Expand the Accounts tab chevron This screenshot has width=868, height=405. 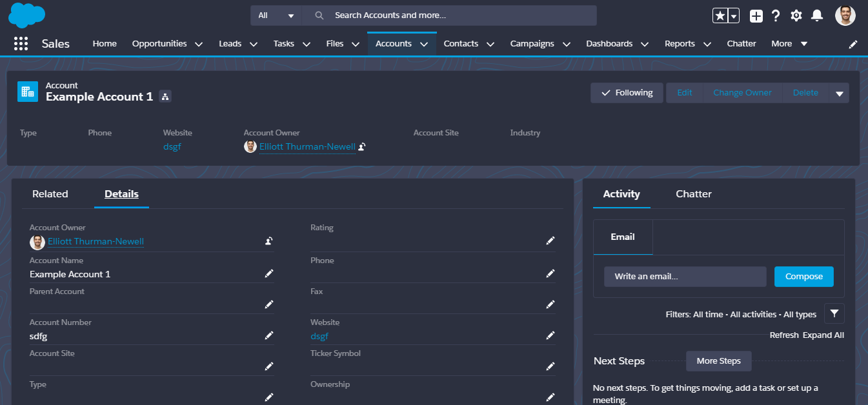(x=424, y=43)
